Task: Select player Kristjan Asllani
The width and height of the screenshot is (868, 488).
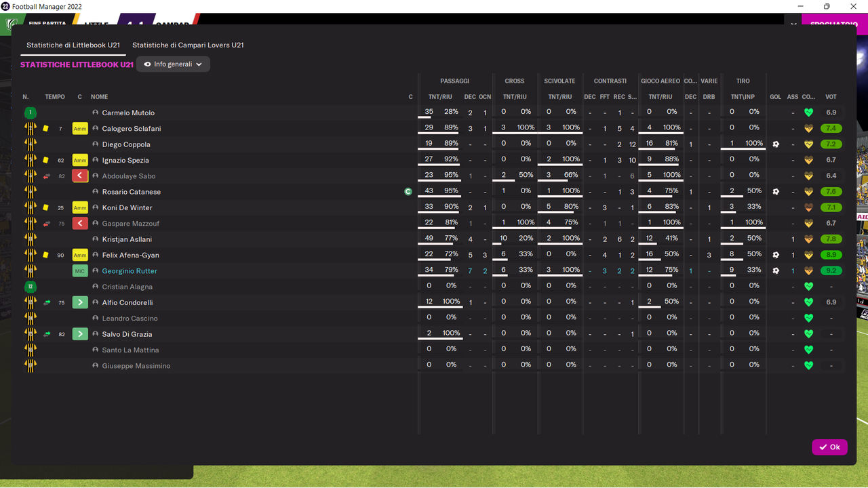Action: [x=127, y=239]
